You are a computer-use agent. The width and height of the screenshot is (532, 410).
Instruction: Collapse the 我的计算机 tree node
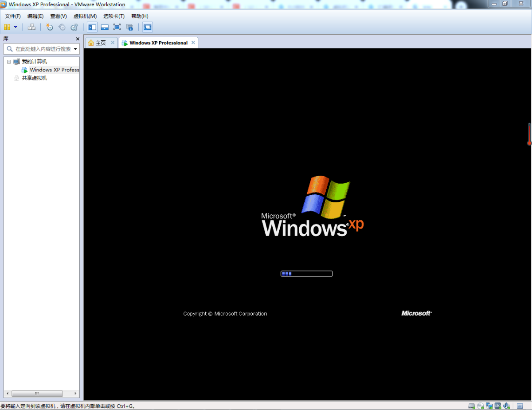9,62
